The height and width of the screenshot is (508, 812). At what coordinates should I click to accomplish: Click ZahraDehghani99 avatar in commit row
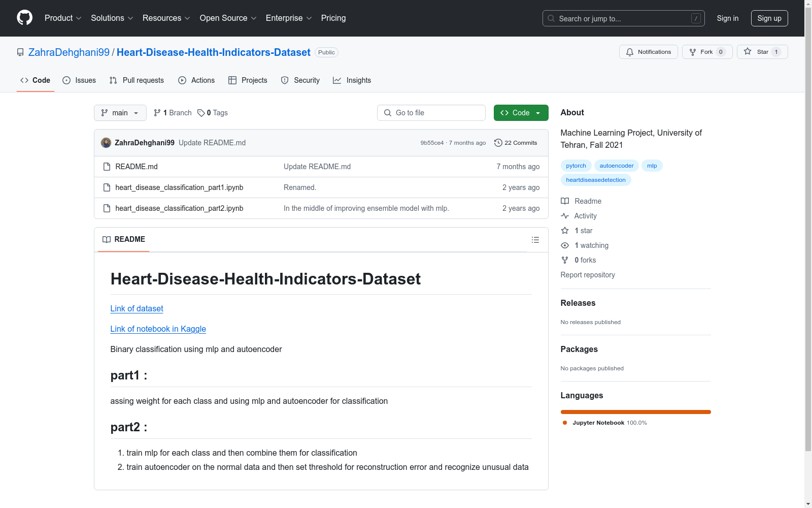[106, 143]
